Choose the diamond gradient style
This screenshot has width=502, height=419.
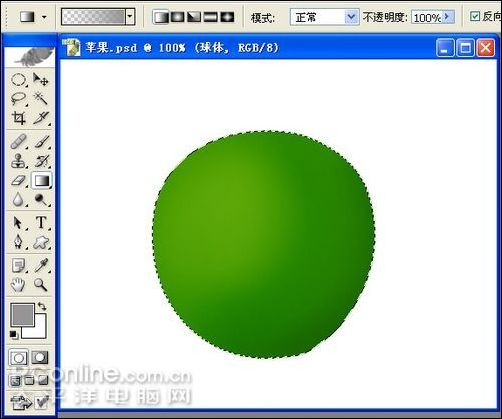pyautogui.click(x=227, y=17)
